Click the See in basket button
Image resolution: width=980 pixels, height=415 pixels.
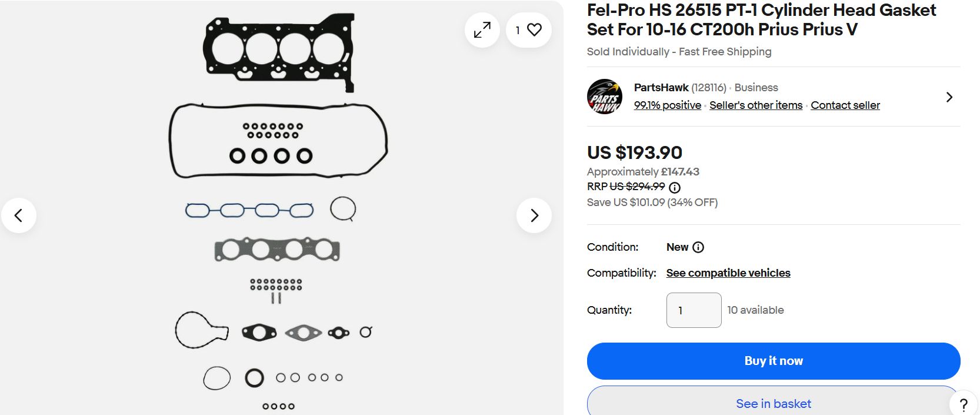click(x=773, y=403)
